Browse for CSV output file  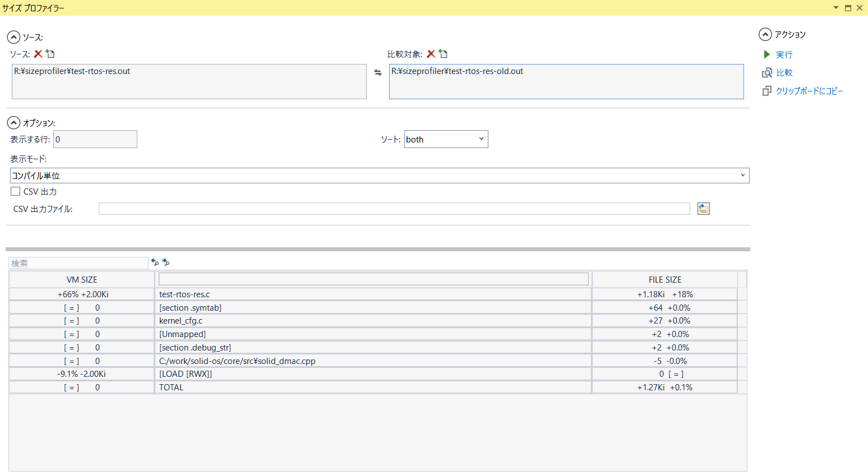[x=703, y=209]
